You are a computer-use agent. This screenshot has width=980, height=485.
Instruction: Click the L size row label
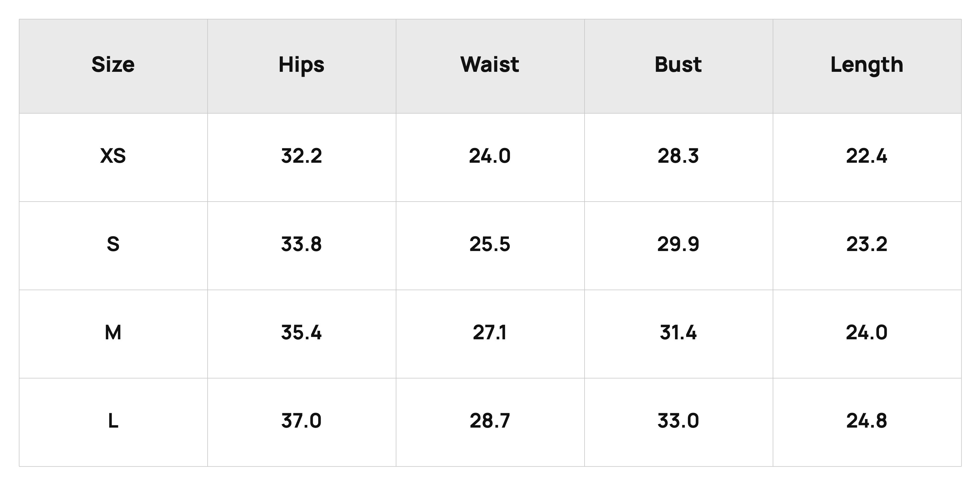click(x=113, y=421)
